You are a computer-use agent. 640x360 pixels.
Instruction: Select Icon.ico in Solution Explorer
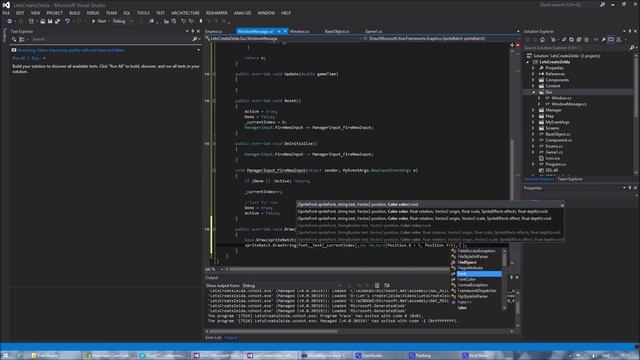[x=553, y=158]
